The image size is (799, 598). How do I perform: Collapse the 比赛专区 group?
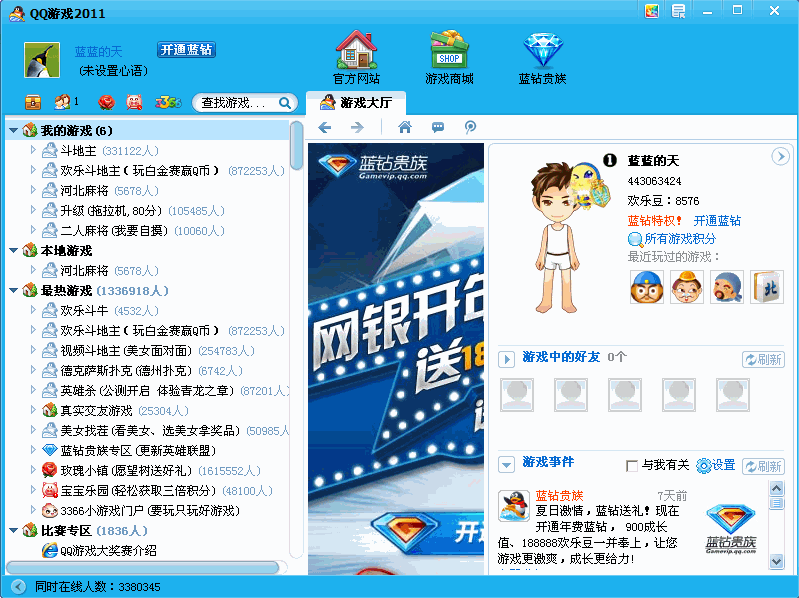[x=14, y=531]
